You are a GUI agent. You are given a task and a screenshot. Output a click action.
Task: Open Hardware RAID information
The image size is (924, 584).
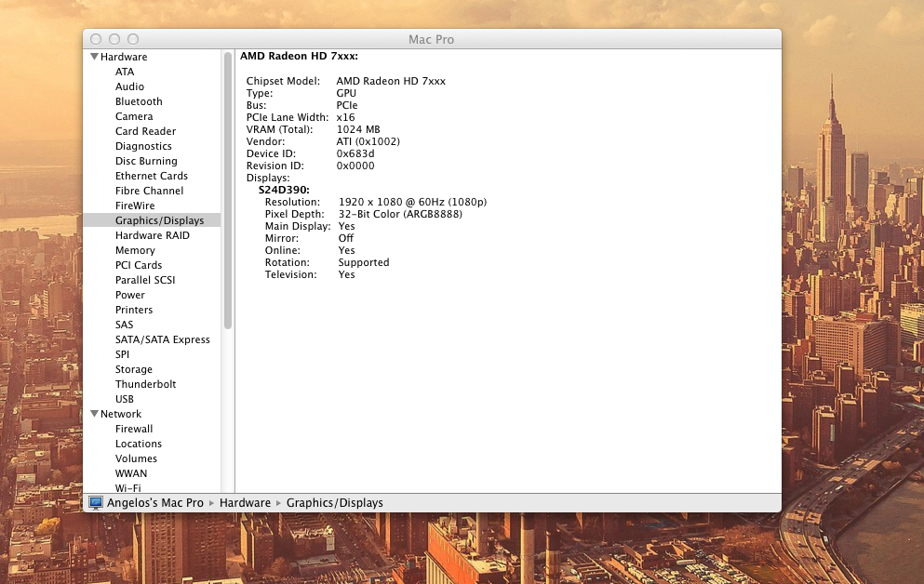[153, 235]
